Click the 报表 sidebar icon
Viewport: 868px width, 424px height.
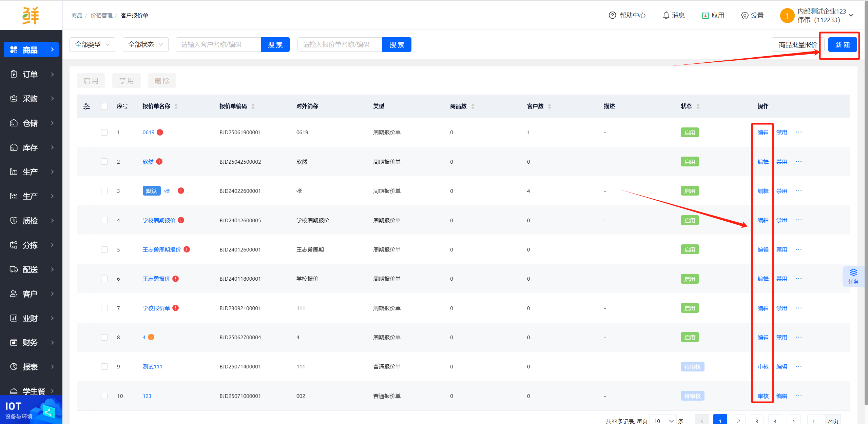[14, 367]
